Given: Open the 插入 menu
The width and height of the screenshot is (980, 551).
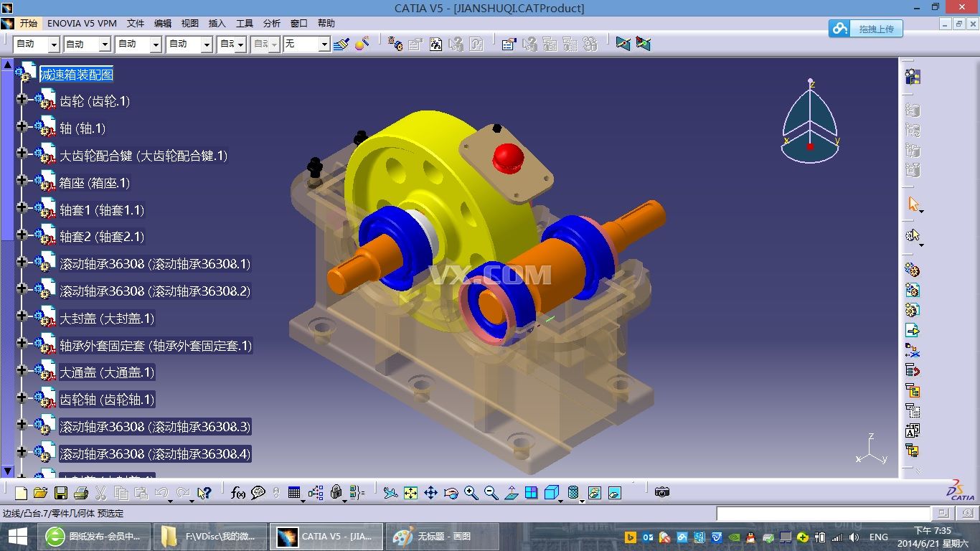Looking at the screenshot, I should (x=217, y=24).
